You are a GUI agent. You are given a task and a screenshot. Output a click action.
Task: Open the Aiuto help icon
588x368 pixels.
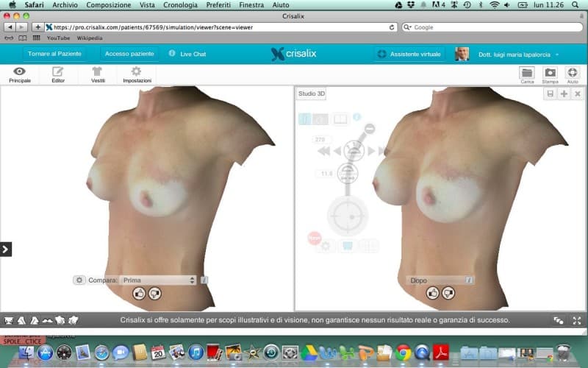(x=573, y=74)
